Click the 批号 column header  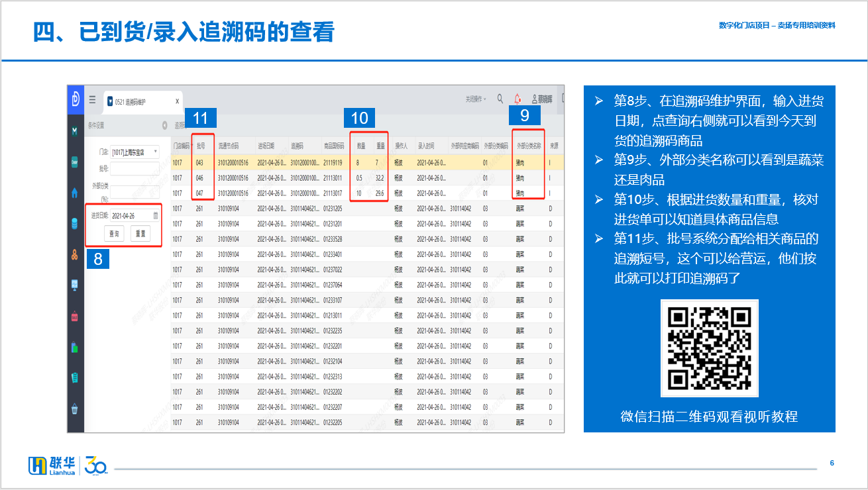(x=200, y=145)
